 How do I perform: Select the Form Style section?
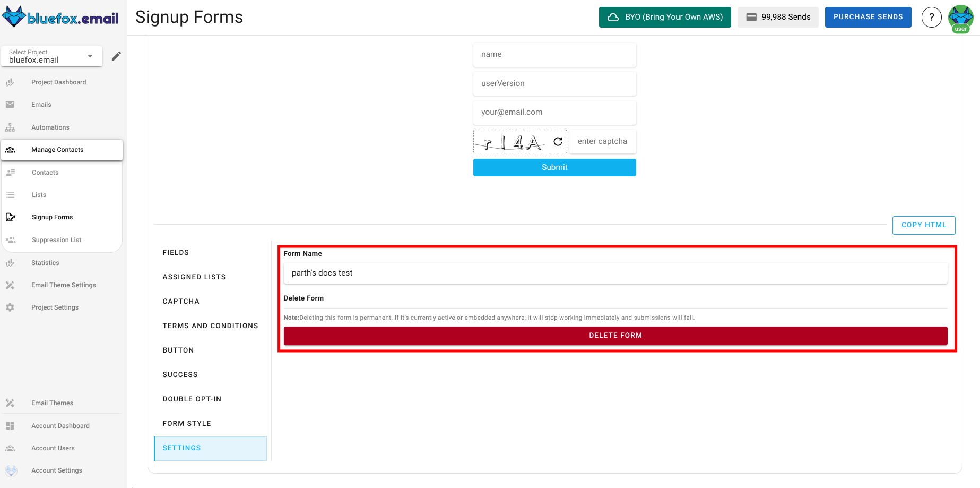click(x=187, y=423)
